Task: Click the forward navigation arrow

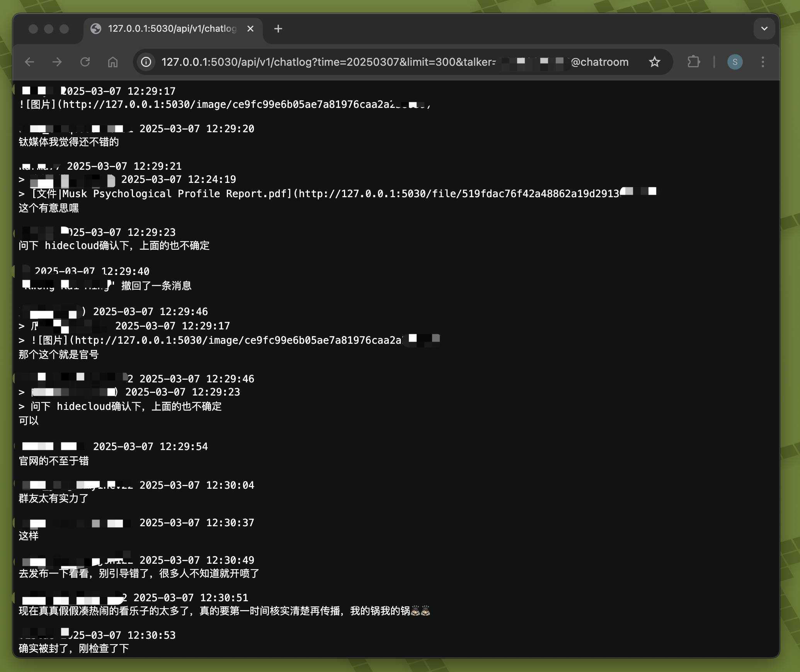Action: [57, 62]
